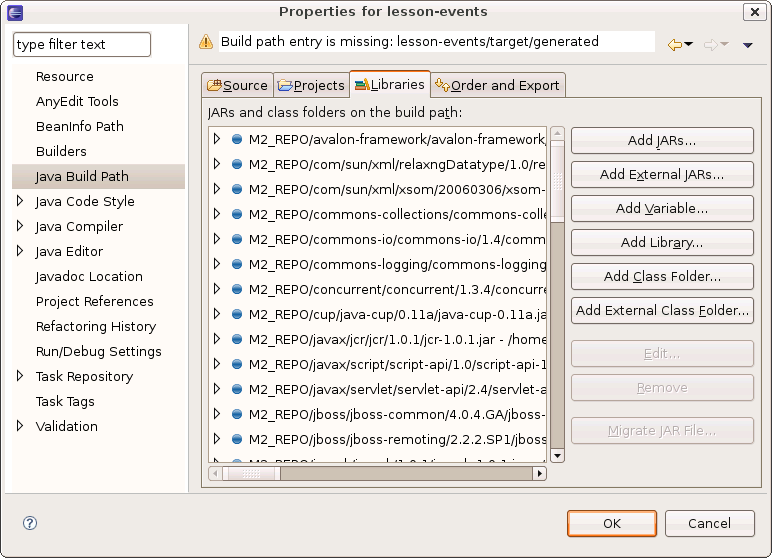
Task: Expand Java Compiler in the sidebar
Action: (20, 226)
